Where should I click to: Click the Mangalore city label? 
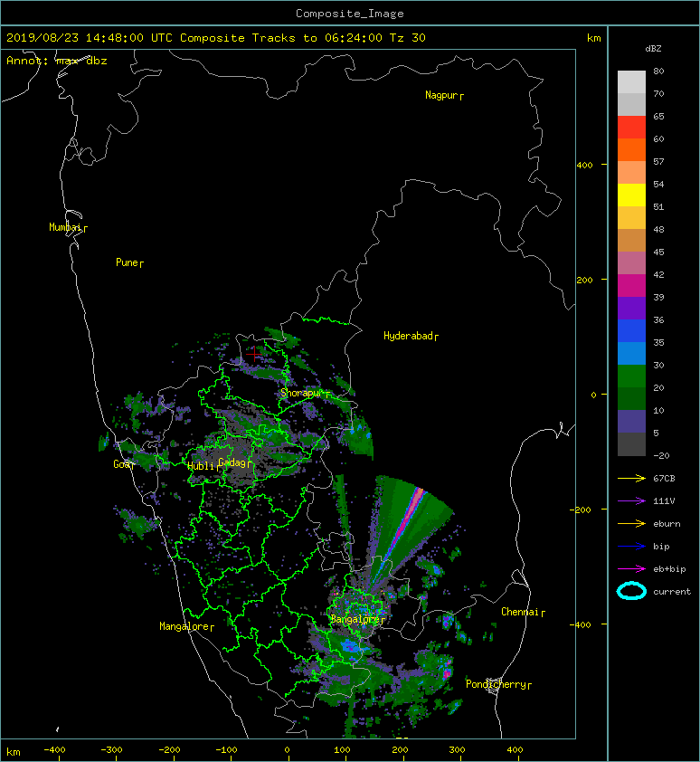pos(186,627)
